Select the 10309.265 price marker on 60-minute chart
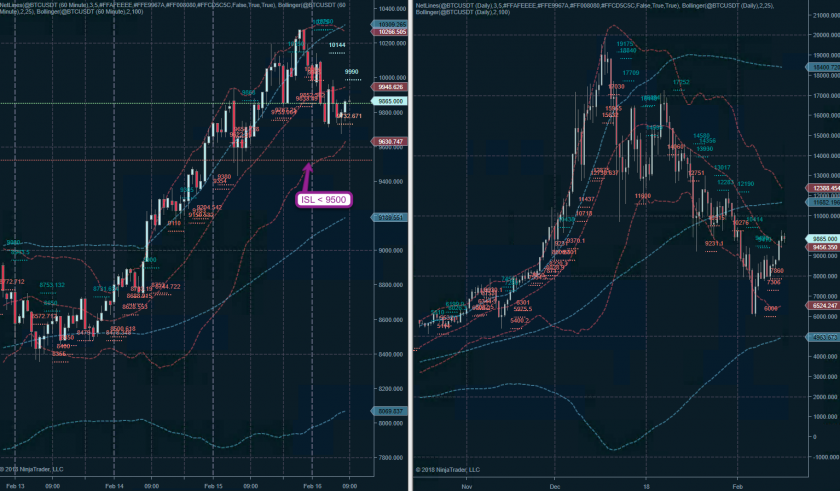 tap(389, 25)
